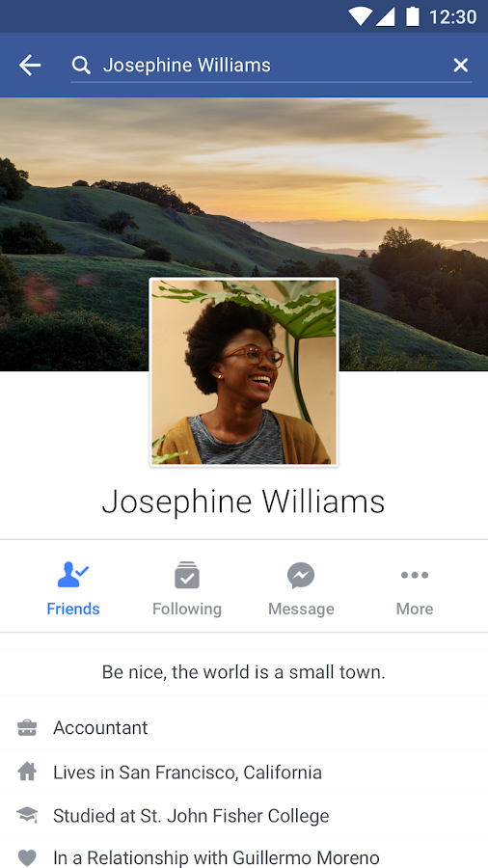Screen dimensions: 488x868
Task: Toggle the Following status icon
Action: pos(187,575)
